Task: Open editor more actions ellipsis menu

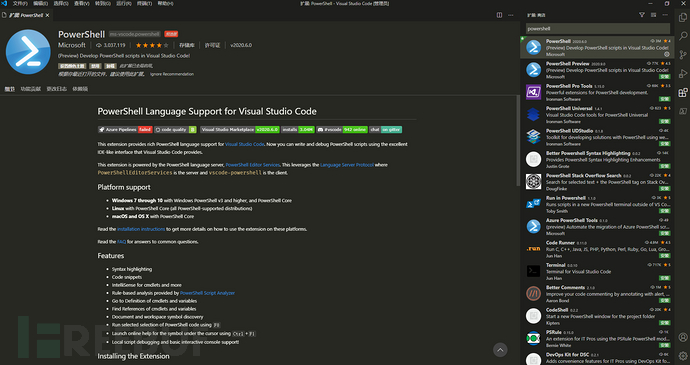Action: coord(511,15)
